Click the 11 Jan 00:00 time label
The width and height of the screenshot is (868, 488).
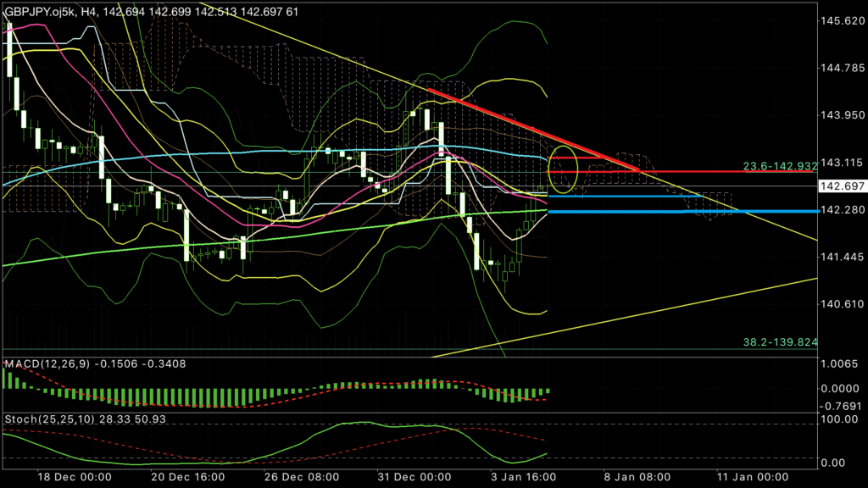pos(753,477)
